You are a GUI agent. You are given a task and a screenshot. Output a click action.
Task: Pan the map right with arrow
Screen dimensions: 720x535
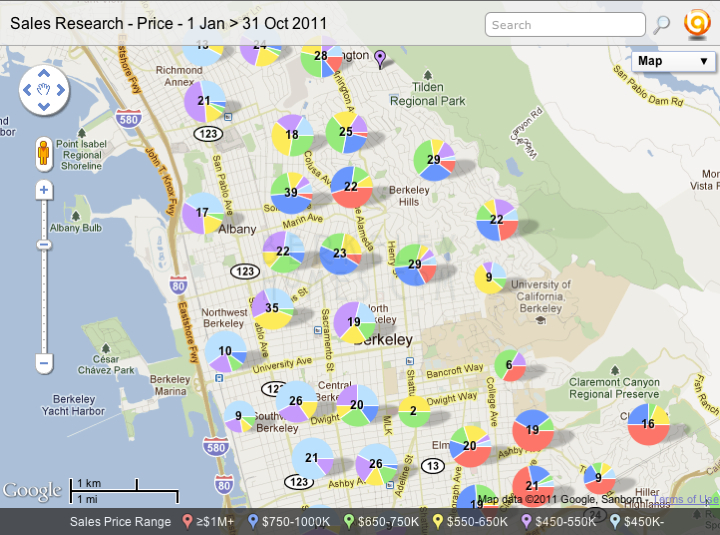pos(61,90)
